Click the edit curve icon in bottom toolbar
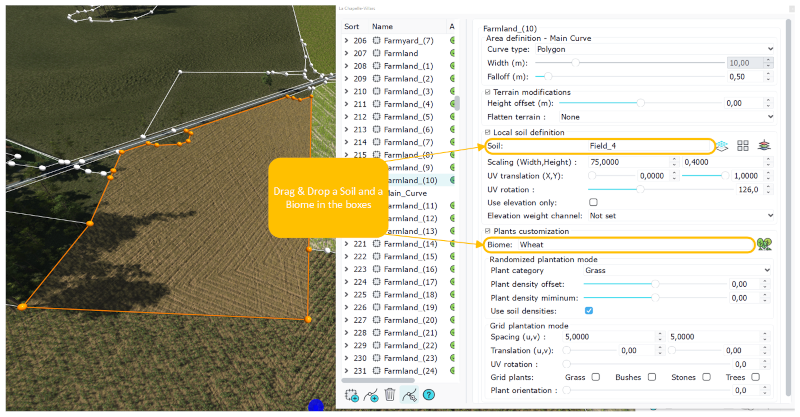 (409, 394)
